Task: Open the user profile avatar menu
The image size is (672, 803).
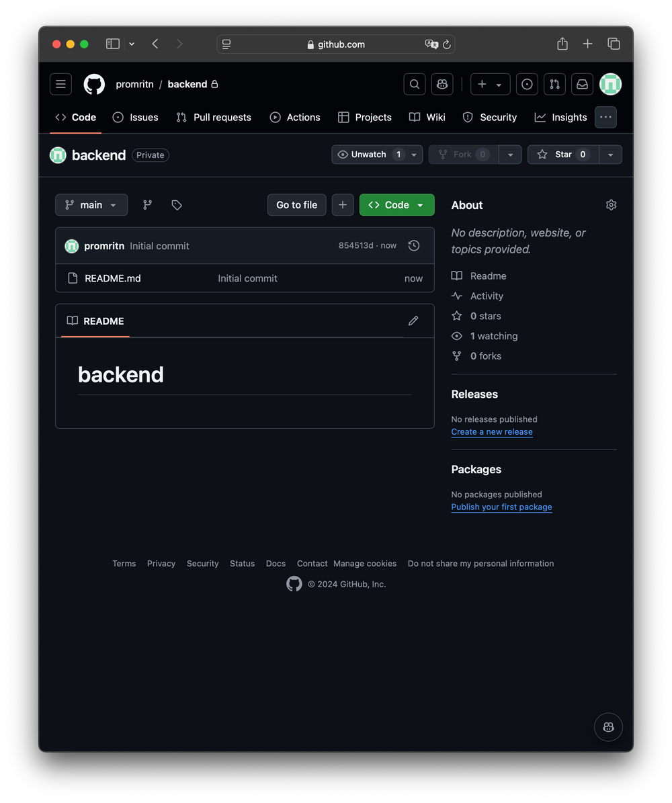Action: point(611,84)
